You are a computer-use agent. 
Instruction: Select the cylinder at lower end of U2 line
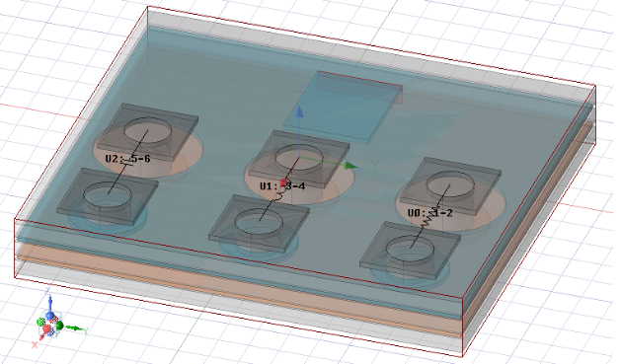click(108, 203)
